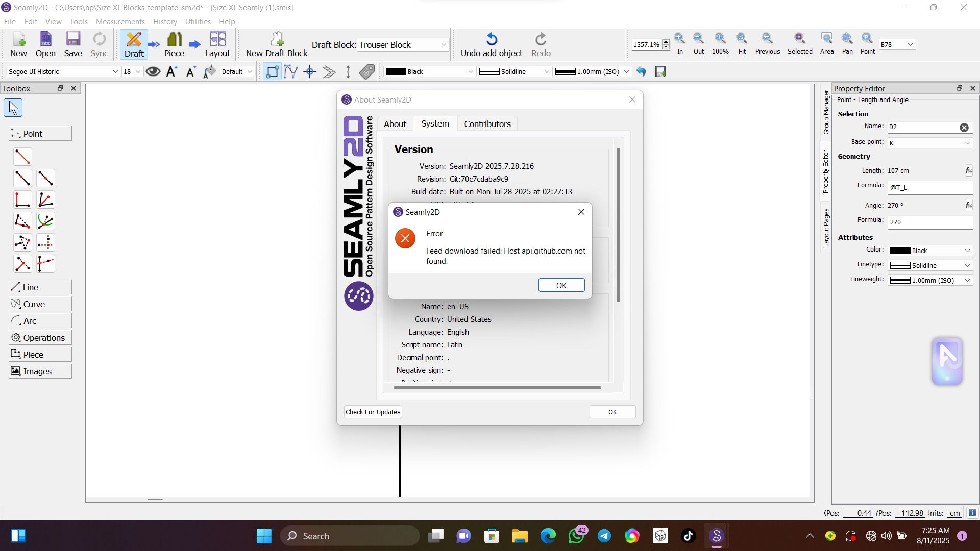Expand the Images toolbox section
The height and width of the screenshot is (551, 980).
(40, 371)
